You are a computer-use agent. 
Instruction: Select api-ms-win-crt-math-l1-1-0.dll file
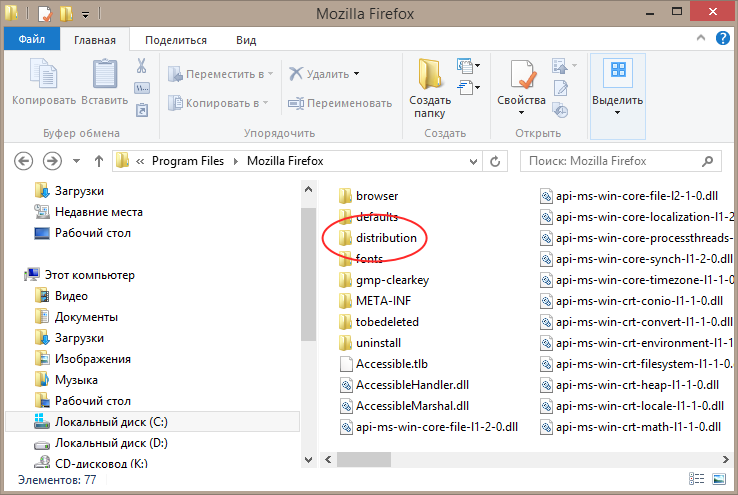pos(631,427)
